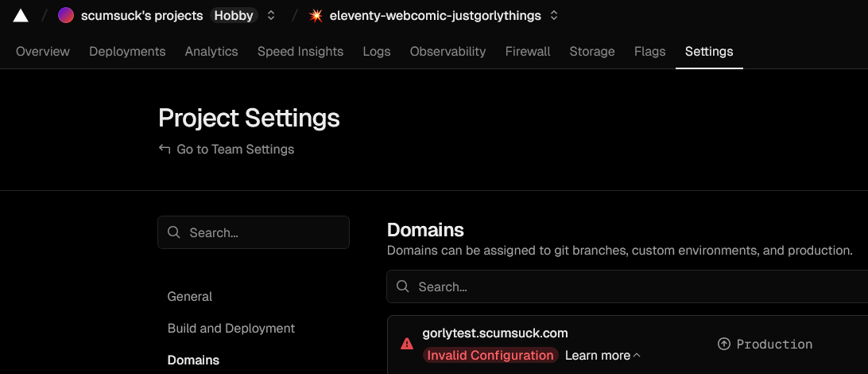This screenshot has height=374, width=868.
Task: Open the Flags tab
Action: 650,52
